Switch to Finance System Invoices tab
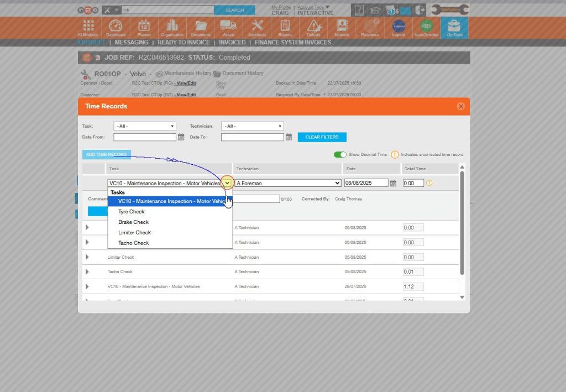Screen dimensions: 566x392 click(x=293, y=43)
